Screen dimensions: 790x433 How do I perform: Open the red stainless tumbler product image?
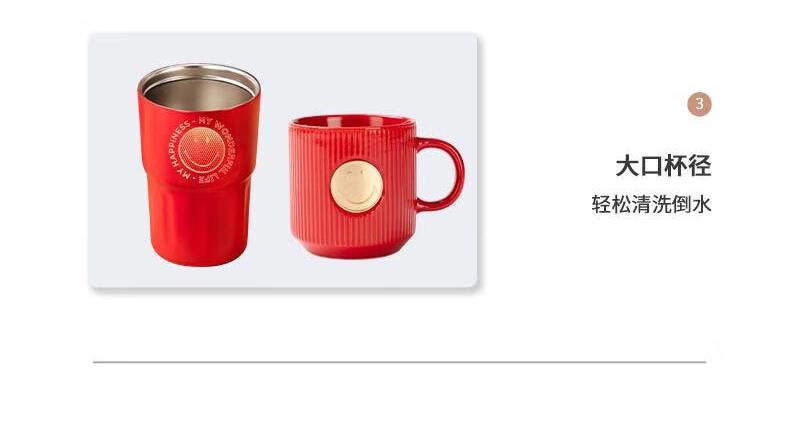click(199, 165)
